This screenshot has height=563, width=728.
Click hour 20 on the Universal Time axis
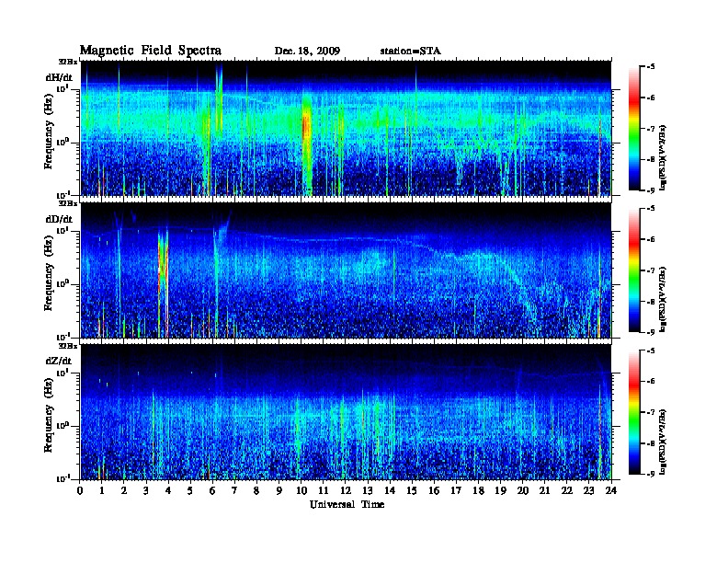coord(523,490)
